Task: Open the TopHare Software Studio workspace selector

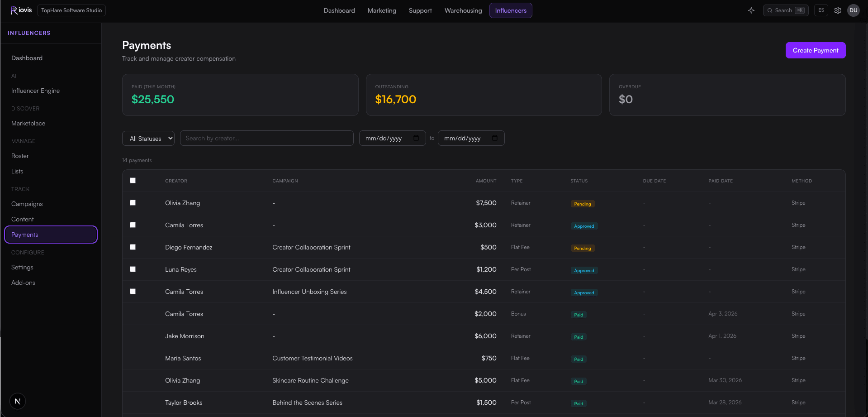Action: coord(71,10)
